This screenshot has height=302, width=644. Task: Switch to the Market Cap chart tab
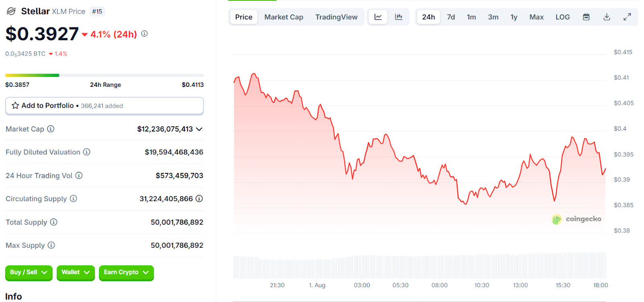283,17
